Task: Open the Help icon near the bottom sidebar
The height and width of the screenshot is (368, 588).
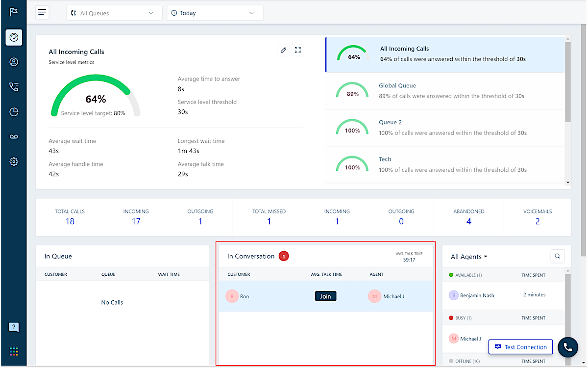Action: click(13, 327)
